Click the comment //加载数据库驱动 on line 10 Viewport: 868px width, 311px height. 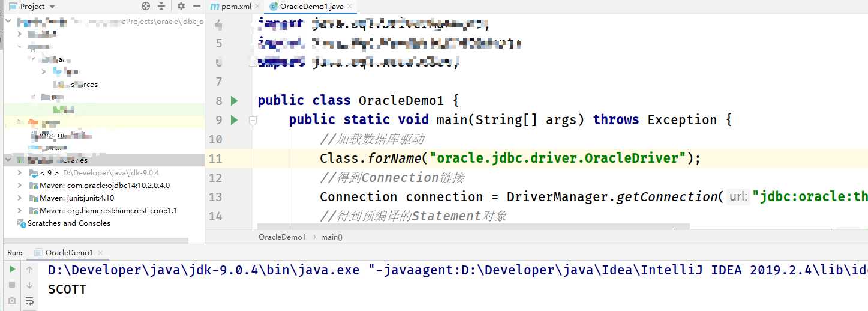[372, 139]
